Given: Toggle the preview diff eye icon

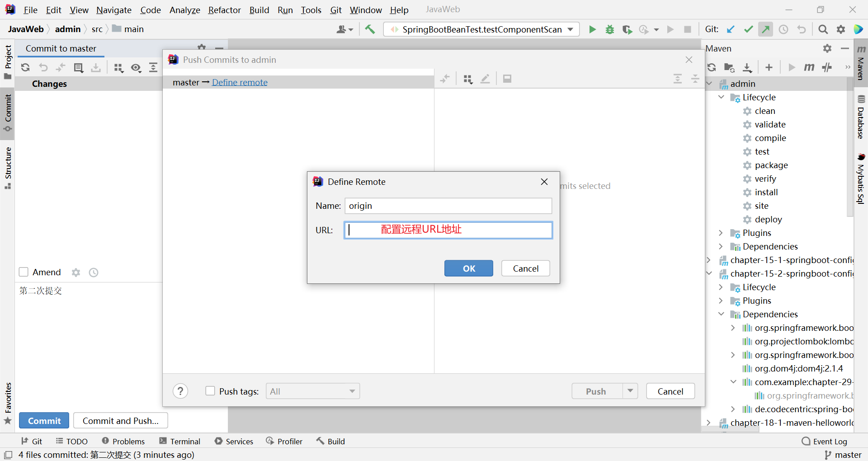Looking at the screenshot, I should pos(136,68).
